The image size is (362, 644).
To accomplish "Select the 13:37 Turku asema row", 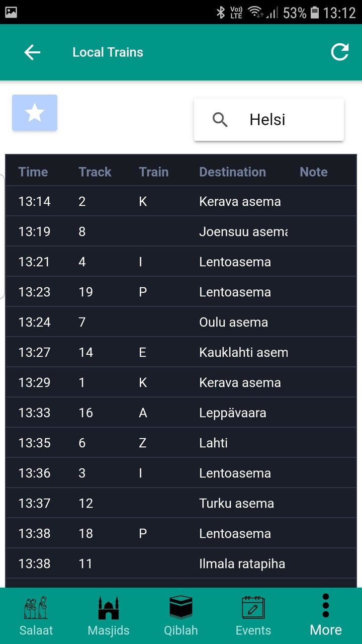I will [181, 503].
